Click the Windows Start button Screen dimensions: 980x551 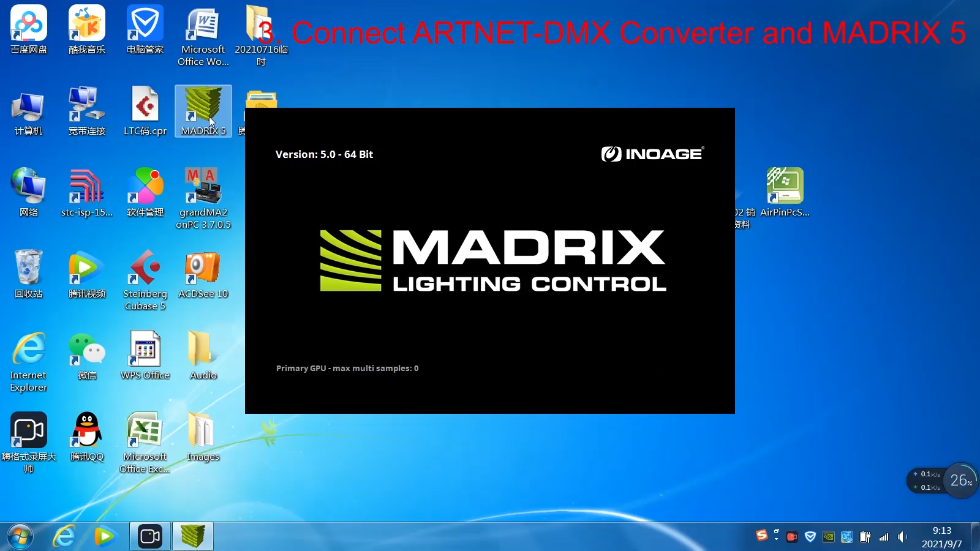click(20, 537)
